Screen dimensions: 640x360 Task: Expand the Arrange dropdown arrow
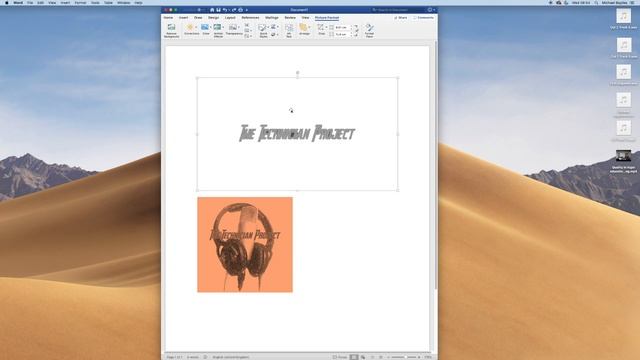(309, 27)
